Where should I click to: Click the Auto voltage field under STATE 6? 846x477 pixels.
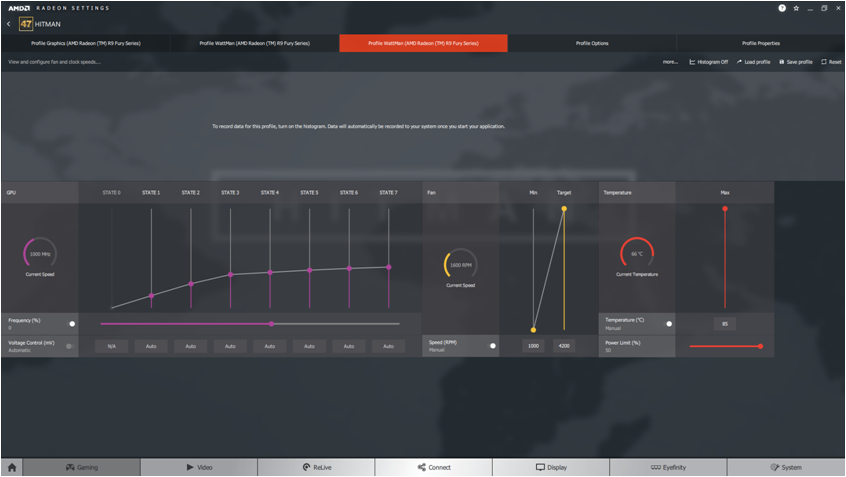[x=349, y=346]
